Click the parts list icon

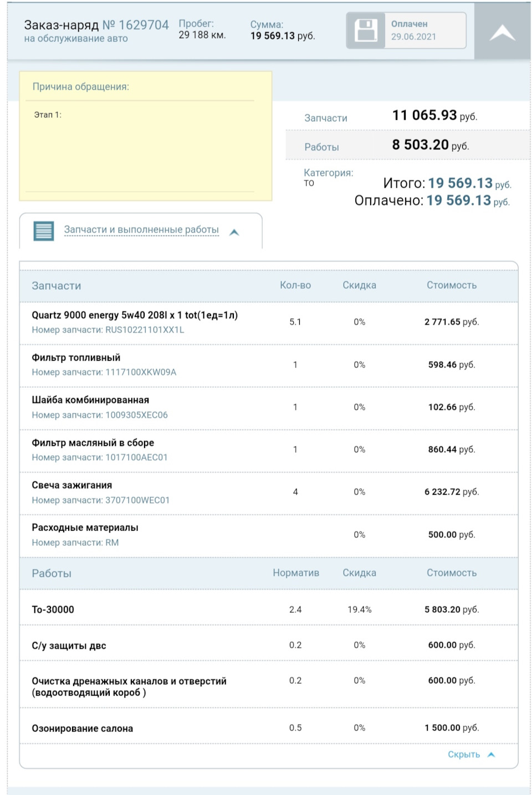pyautogui.click(x=44, y=230)
